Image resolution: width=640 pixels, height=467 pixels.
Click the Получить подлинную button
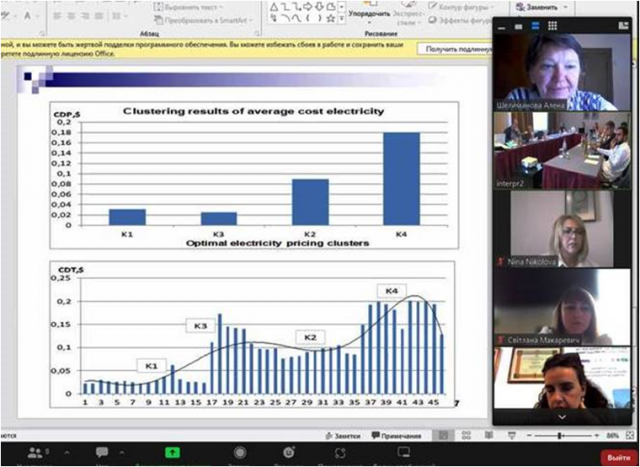[x=455, y=49]
